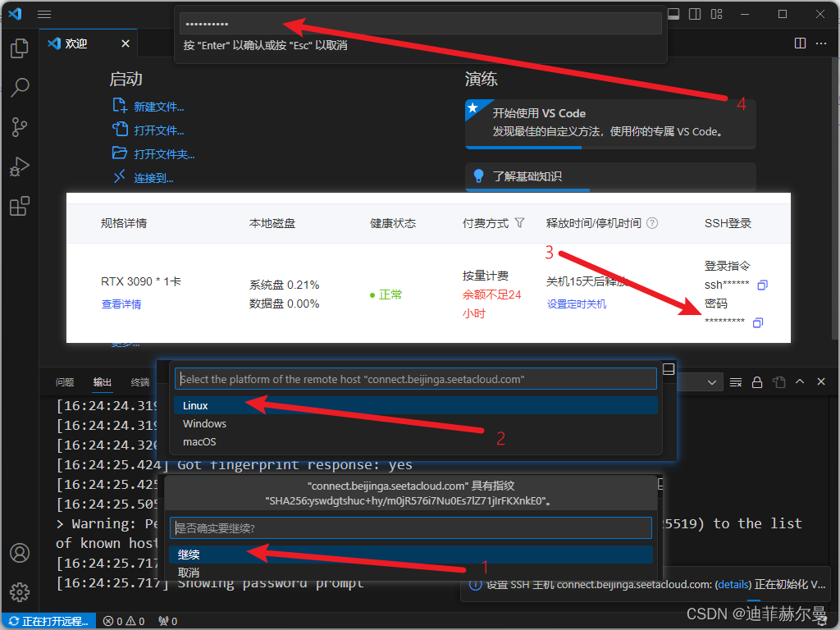The width and height of the screenshot is (840, 630).
Task: Focus the password input box
Action: pos(420,24)
